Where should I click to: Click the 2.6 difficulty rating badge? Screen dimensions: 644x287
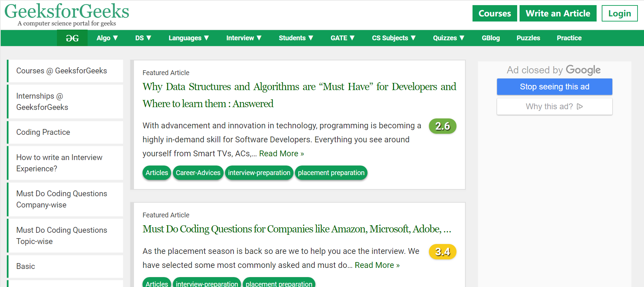[x=442, y=126]
